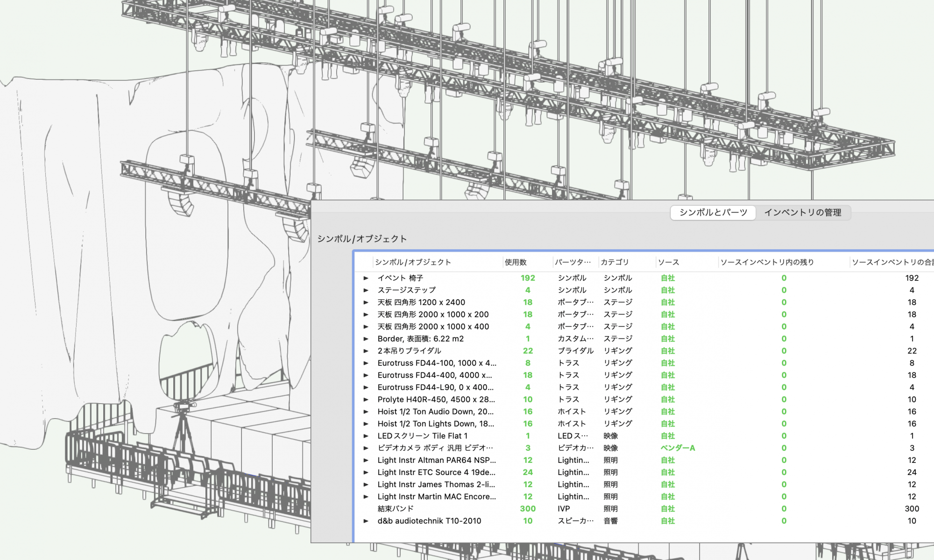
Task: Expand the Hoist 1/2 Ton Audio Down row
Action: 366,412
